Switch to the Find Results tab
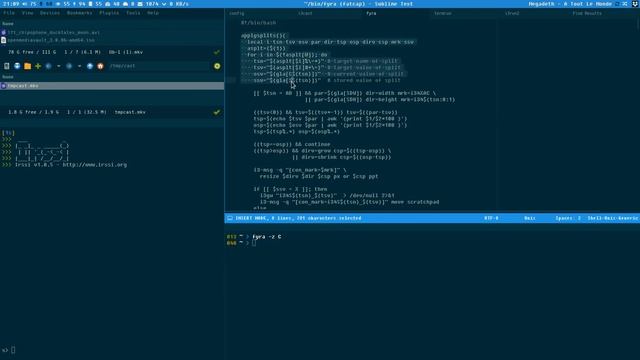Image resolution: width=640 pixels, height=360 pixels. [x=587, y=13]
